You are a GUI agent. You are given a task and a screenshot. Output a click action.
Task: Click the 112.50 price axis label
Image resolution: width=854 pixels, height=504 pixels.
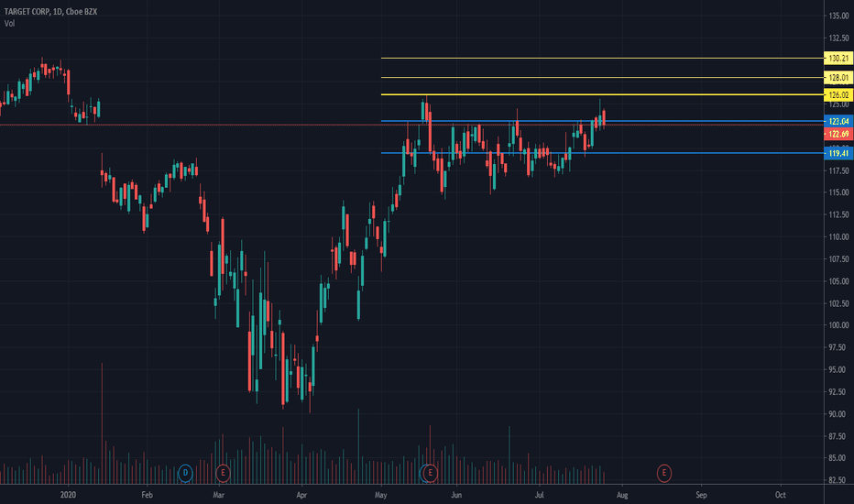838,214
